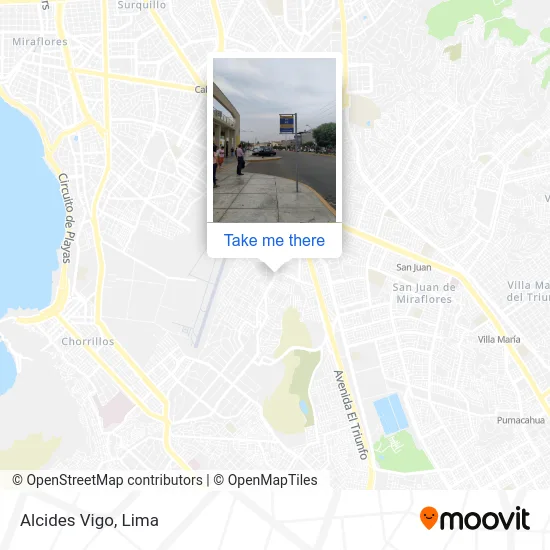
Task: Click the Take me there link
Action: 274,241
